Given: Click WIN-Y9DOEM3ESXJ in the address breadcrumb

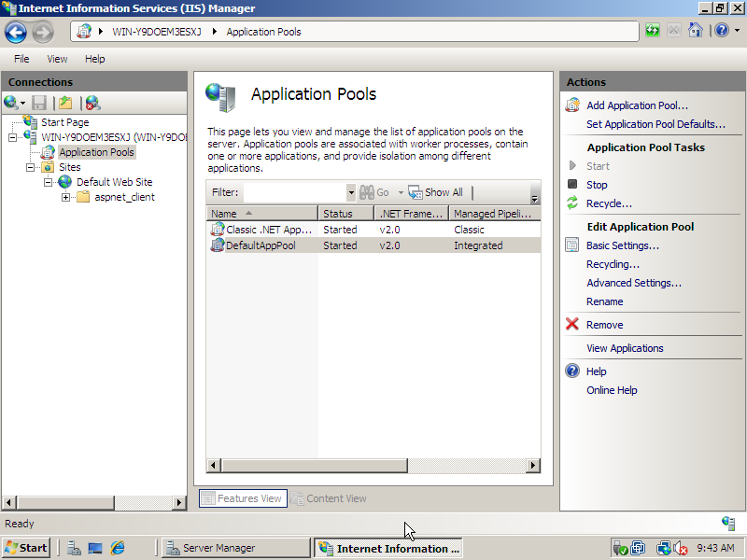Looking at the screenshot, I should pos(156,32).
